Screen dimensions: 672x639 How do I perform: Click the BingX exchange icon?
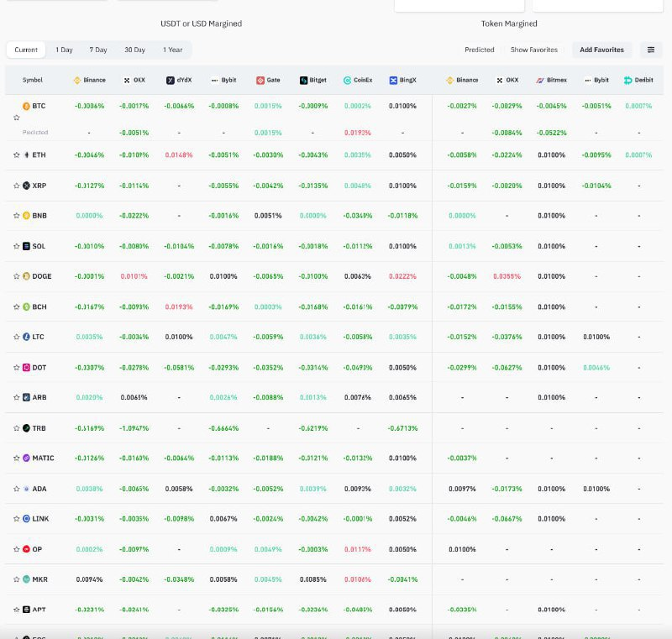pos(393,81)
